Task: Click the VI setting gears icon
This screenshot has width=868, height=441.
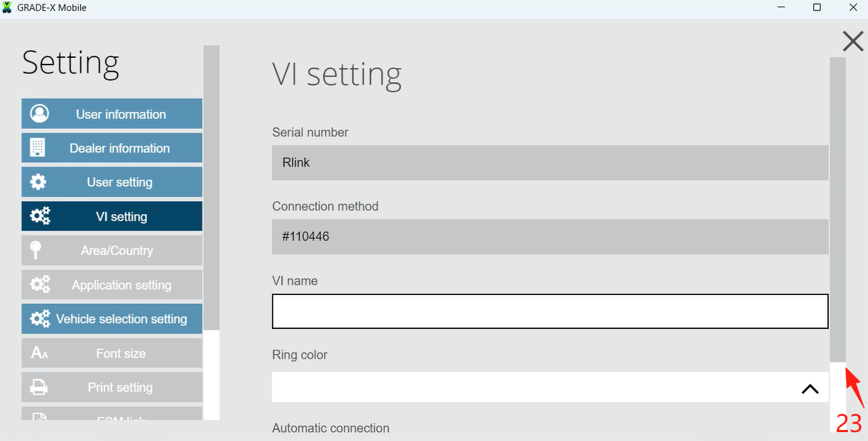Action: (40, 216)
